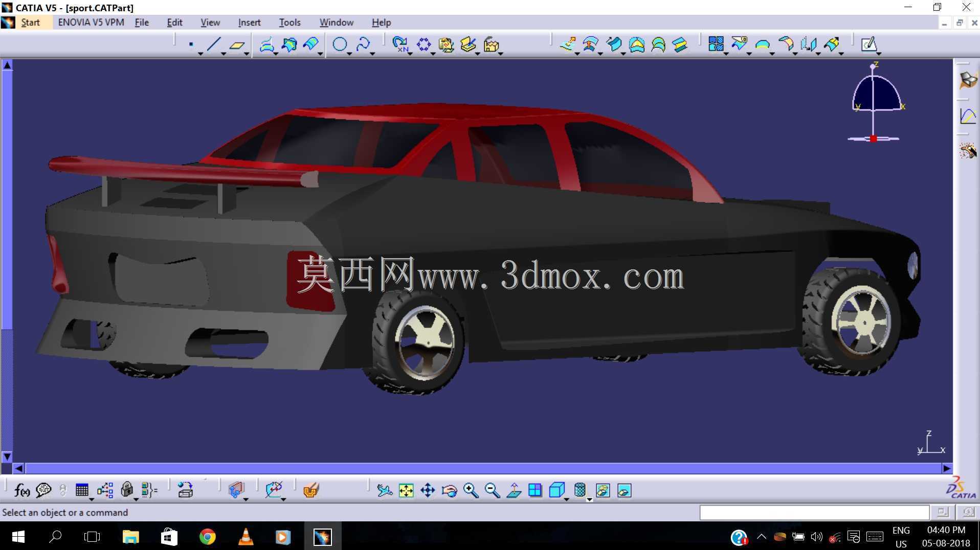Select the Plane tool

coord(237,45)
